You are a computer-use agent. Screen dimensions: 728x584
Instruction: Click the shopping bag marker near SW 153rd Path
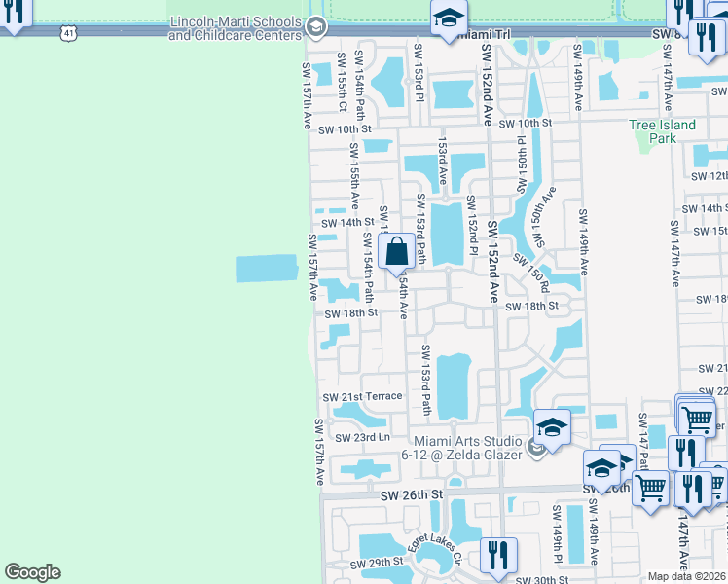(x=396, y=251)
